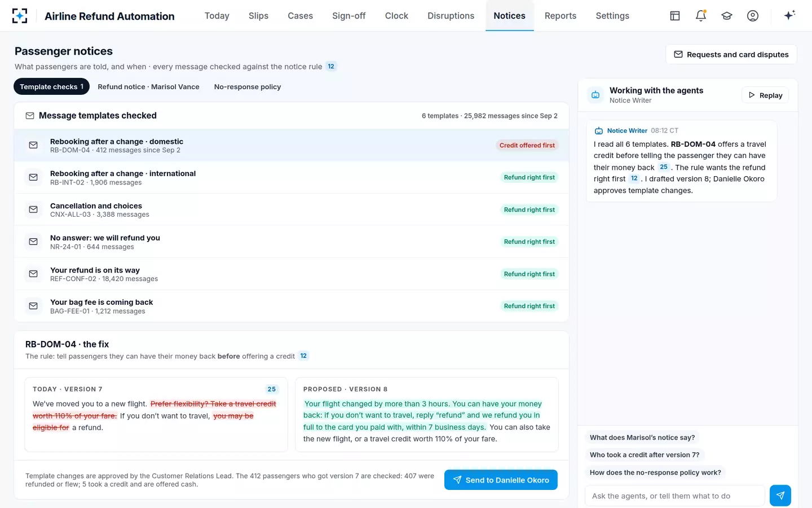Image resolution: width=812 pixels, height=508 pixels.
Task: Ask what Marisol's notice says
Action: (x=642, y=437)
